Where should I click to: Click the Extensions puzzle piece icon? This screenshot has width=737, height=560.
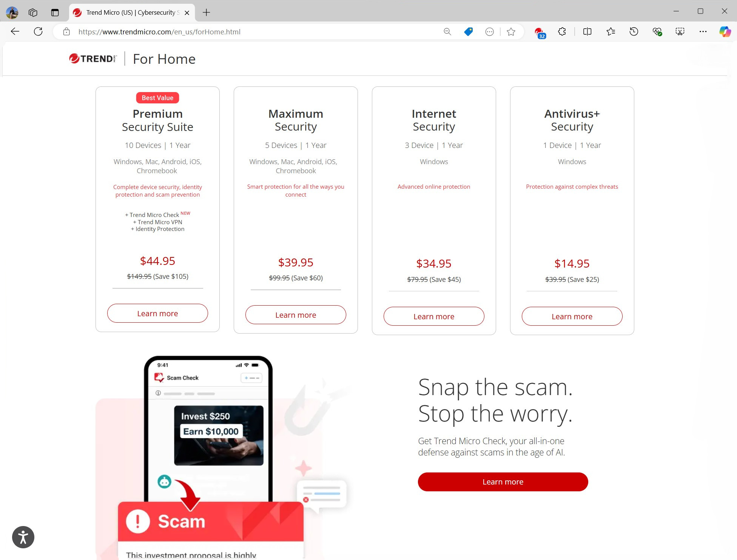pos(561,31)
